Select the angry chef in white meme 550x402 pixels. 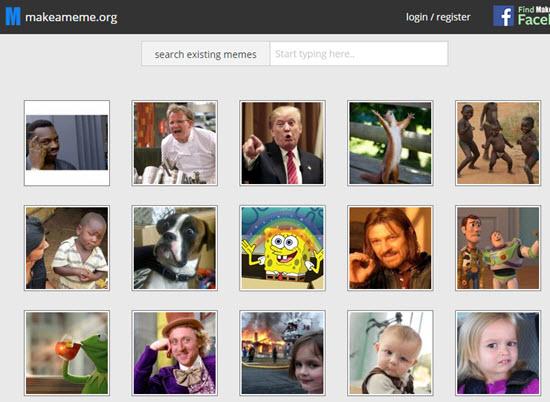(175, 143)
